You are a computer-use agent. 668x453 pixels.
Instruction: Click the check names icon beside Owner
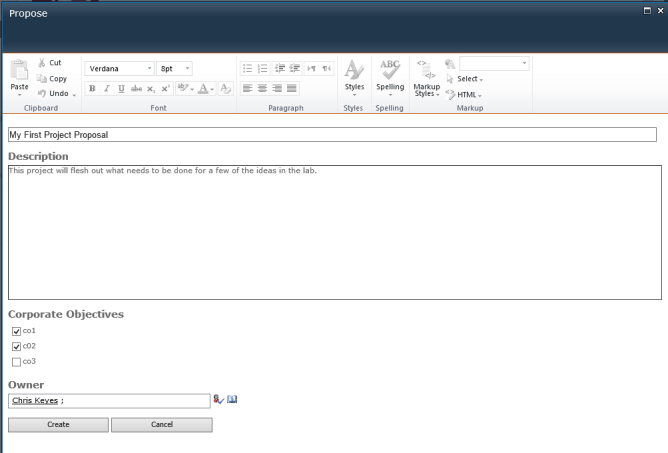(x=218, y=400)
